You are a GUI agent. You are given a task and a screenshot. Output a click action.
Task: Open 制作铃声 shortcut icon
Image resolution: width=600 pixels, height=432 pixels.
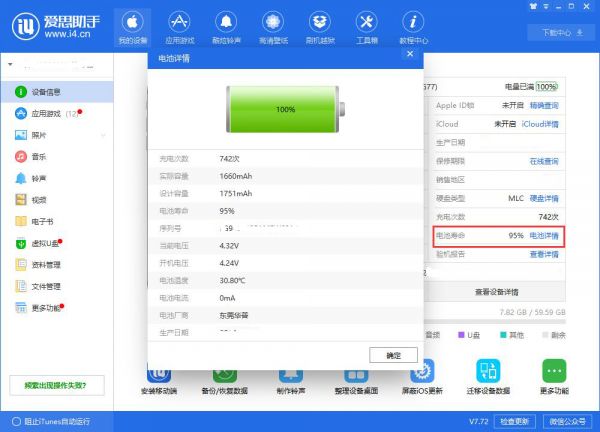click(291, 379)
